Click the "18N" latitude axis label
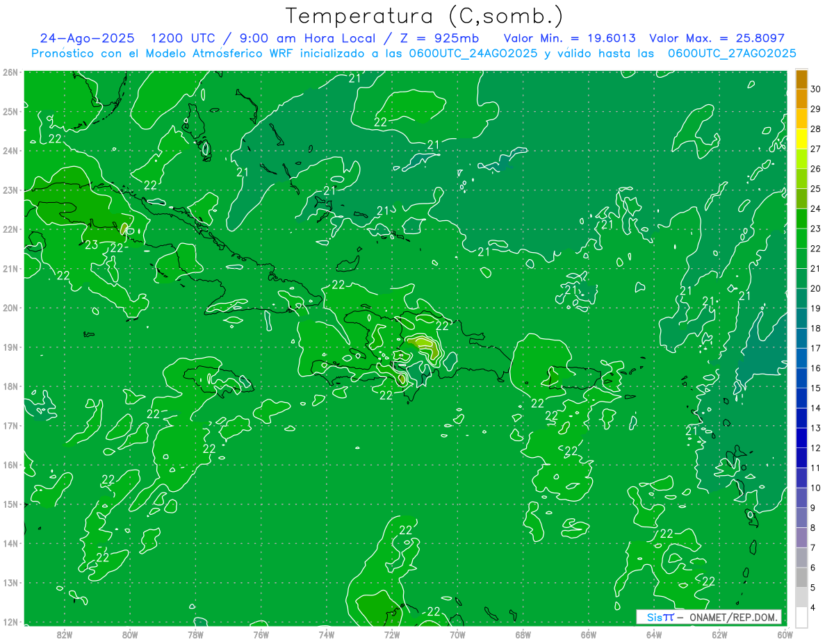The image size is (834, 644). (10, 386)
